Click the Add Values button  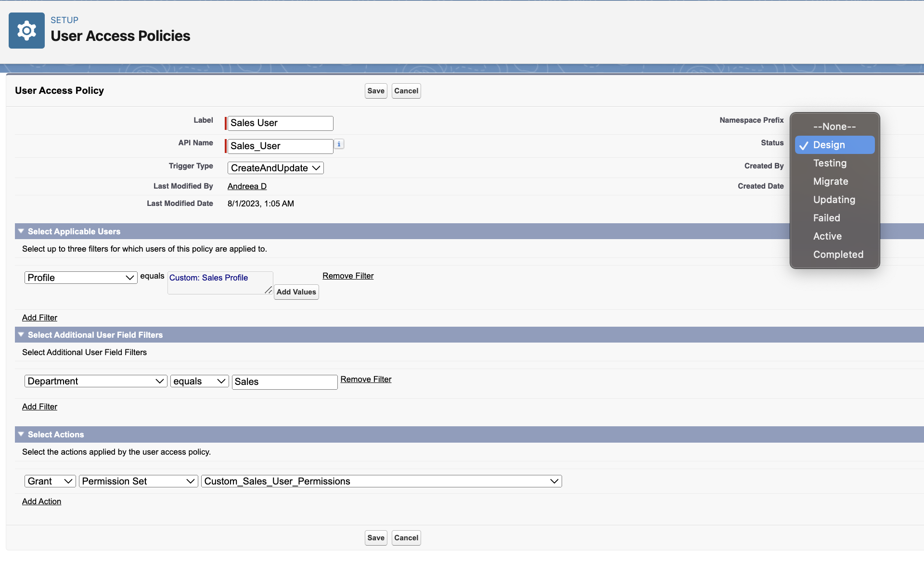click(296, 292)
